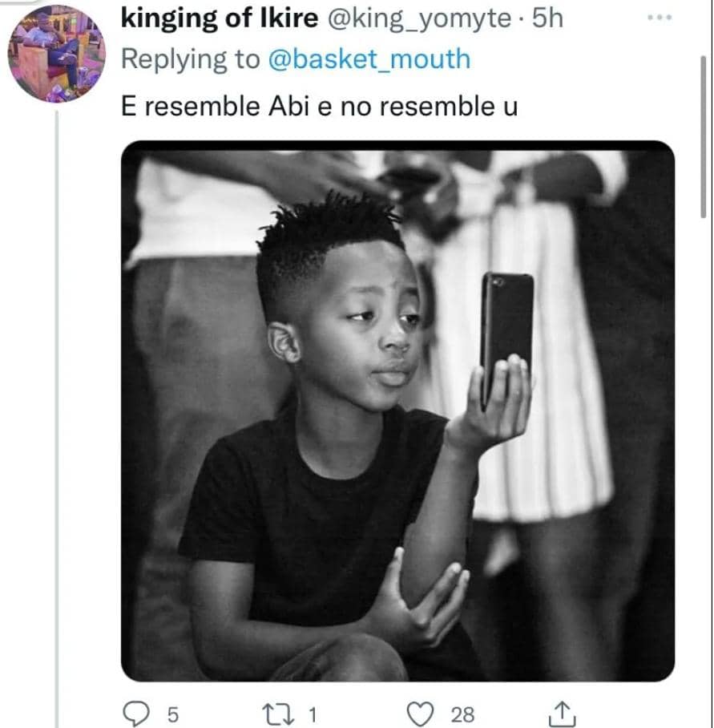The width and height of the screenshot is (714, 728).
Task: Click the like count showing 28
Action: (462, 714)
